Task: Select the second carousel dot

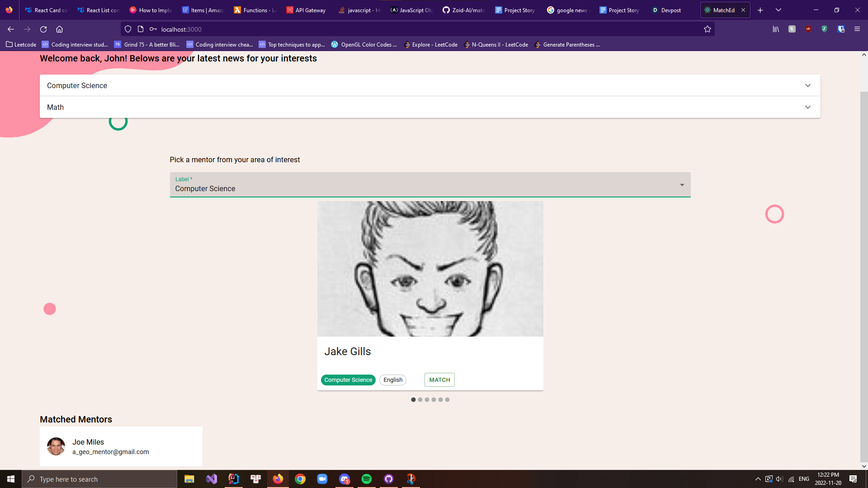Action: [420, 400]
